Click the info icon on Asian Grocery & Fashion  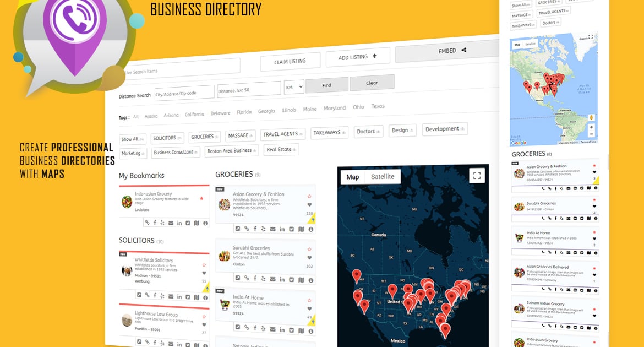pyautogui.click(x=310, y=229)
